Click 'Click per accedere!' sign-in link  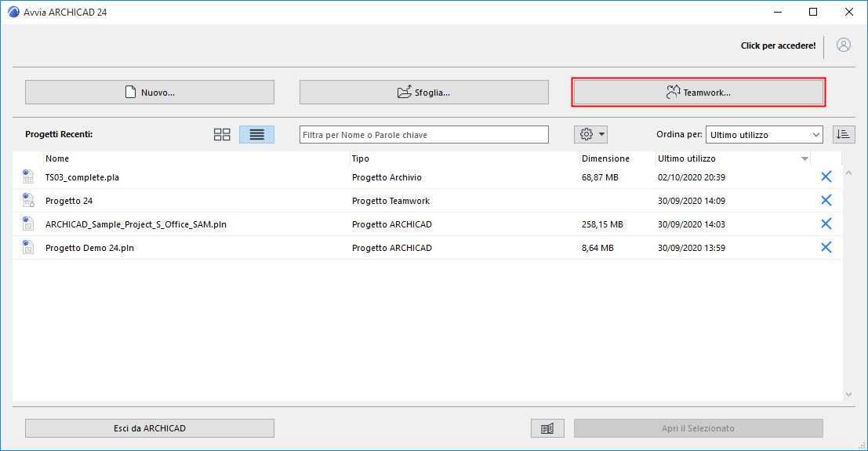(778, 45)
